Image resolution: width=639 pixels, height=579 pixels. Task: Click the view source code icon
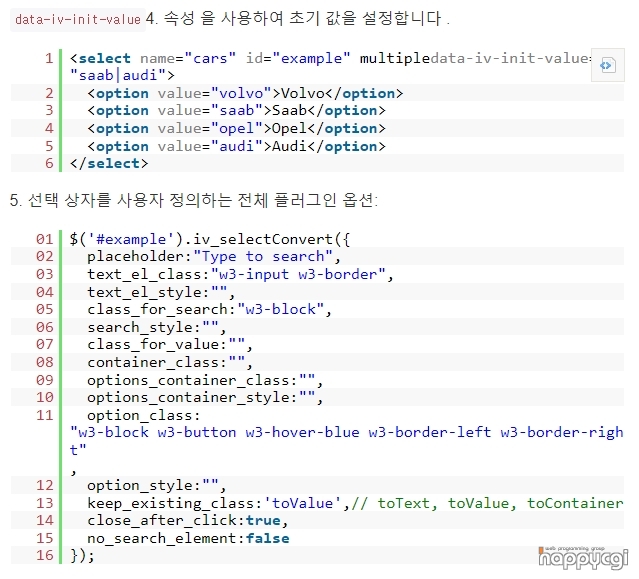(607, 65)
